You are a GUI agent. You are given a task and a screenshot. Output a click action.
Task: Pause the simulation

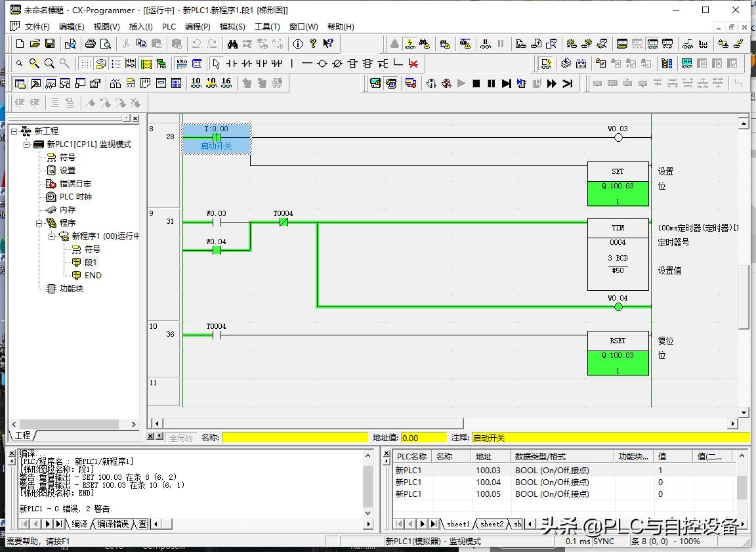492,83
